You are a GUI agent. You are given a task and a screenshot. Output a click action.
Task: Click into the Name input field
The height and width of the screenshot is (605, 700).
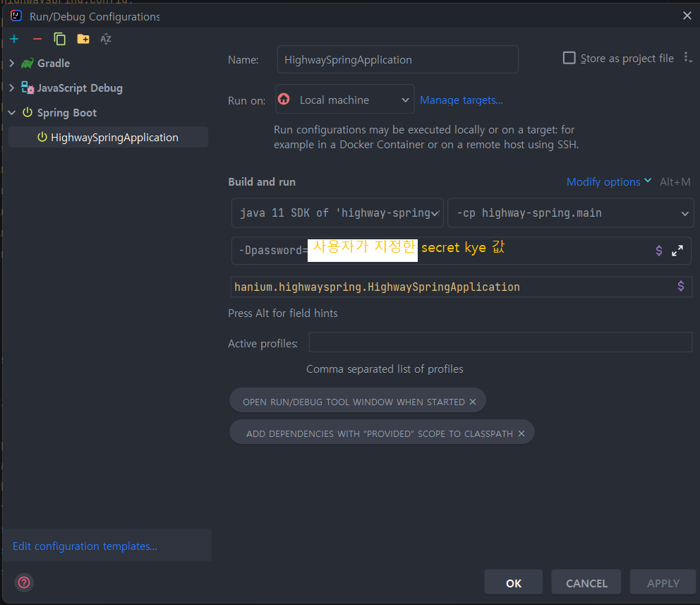(x=398, y=59)
